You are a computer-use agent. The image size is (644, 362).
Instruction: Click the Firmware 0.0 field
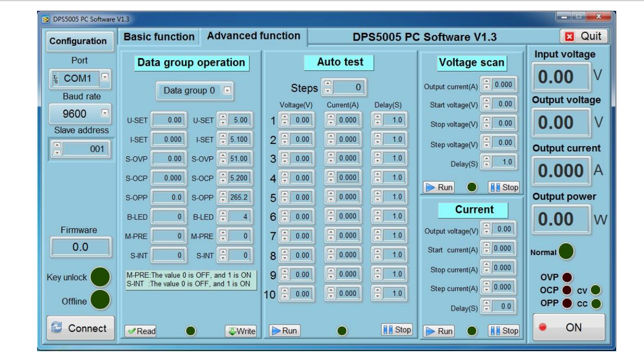pyautogui.click(x=80, y=247)
